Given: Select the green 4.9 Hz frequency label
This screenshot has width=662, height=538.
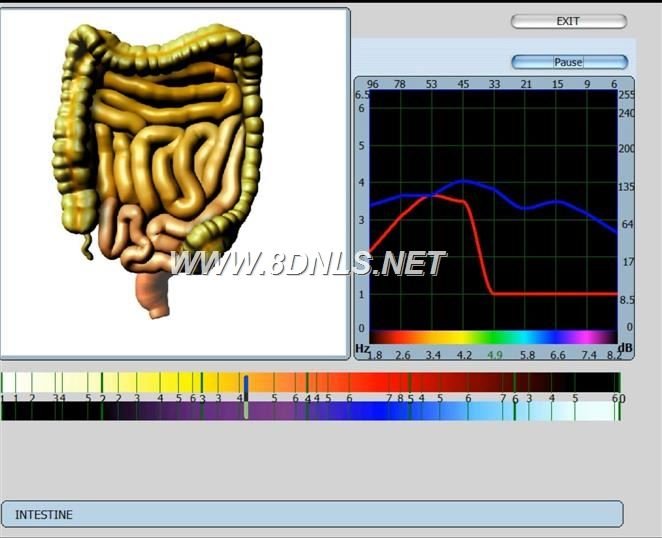Looking at the screenshot, I should click(495, 355).
